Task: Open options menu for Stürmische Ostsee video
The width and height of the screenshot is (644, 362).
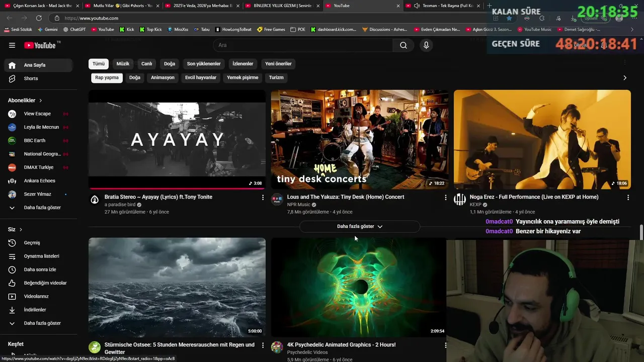Action: [x=263, y=345]
